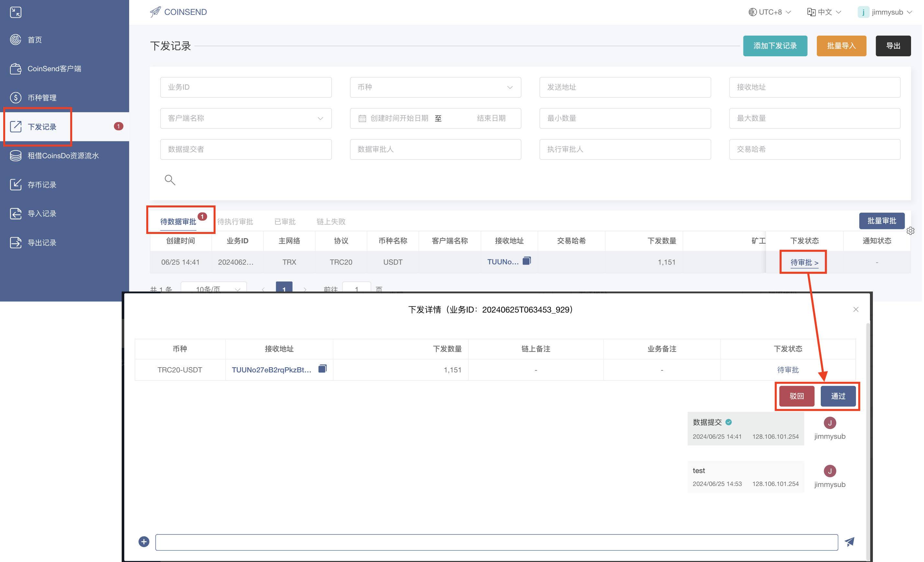
Task: Click the 业务ID input field
Action: coord(246,87)
